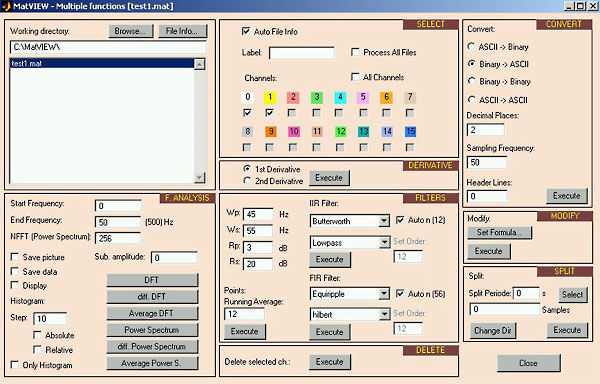Select the 2nd Derivative radio button
Screen dimensions: 600x384
coord(247,181)
